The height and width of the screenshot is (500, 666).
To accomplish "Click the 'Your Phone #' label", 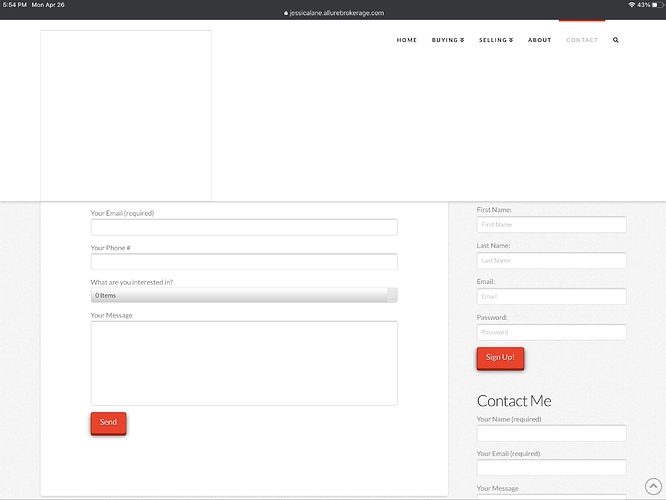I will [x=110, y=248].
